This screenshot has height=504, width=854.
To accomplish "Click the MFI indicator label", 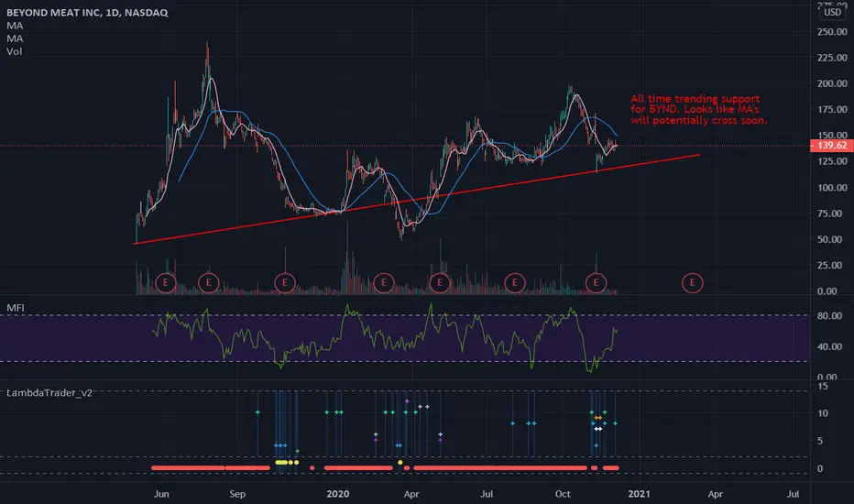I will pos(16,308).
